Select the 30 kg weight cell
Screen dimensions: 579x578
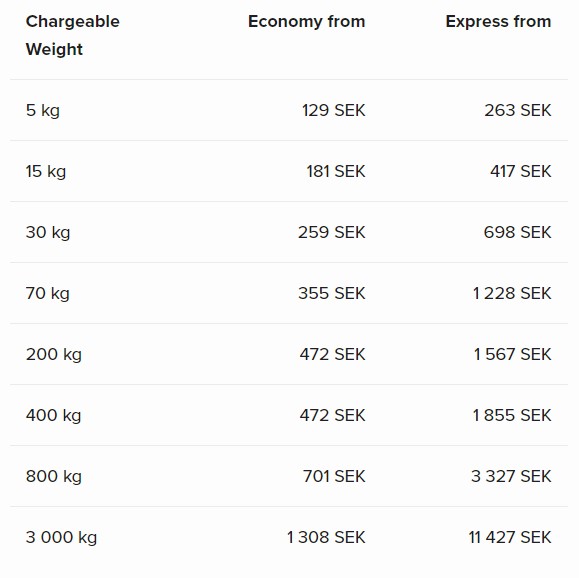coord(48,232)
